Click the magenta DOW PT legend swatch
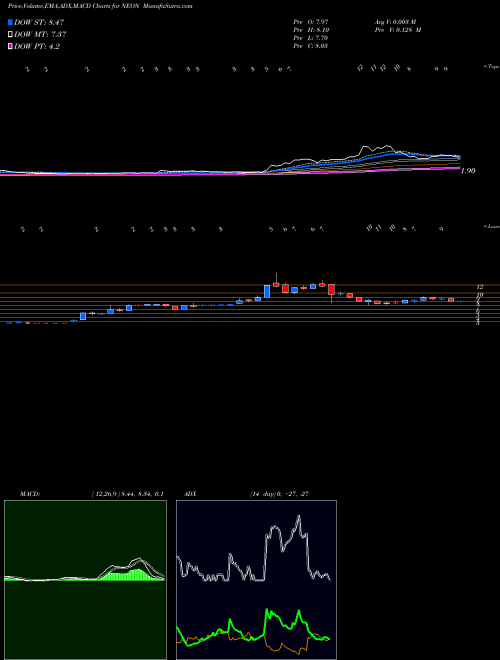 tap(11, 46)
